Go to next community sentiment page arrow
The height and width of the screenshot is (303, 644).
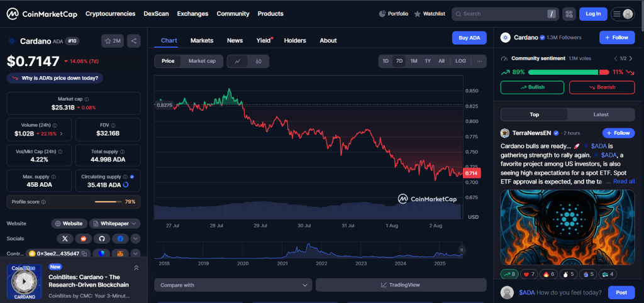click(x=631, y=58)
